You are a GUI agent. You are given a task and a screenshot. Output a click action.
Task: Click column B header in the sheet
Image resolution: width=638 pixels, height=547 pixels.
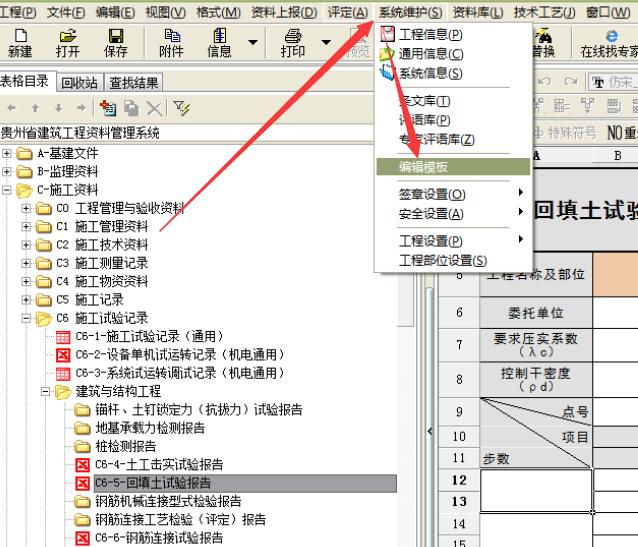(618, 155)
